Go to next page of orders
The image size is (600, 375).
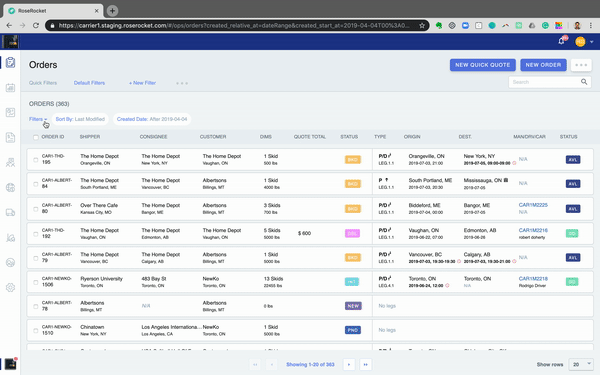coord(349,364)
